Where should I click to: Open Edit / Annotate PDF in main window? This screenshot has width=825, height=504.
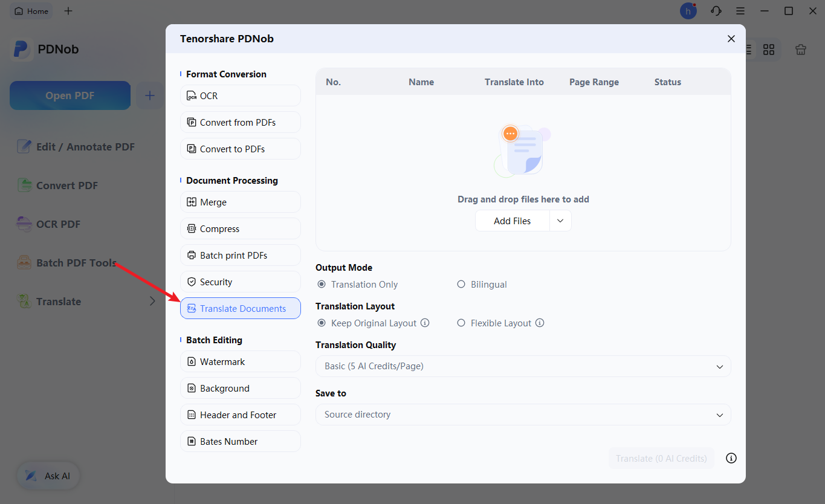point(76,147)
